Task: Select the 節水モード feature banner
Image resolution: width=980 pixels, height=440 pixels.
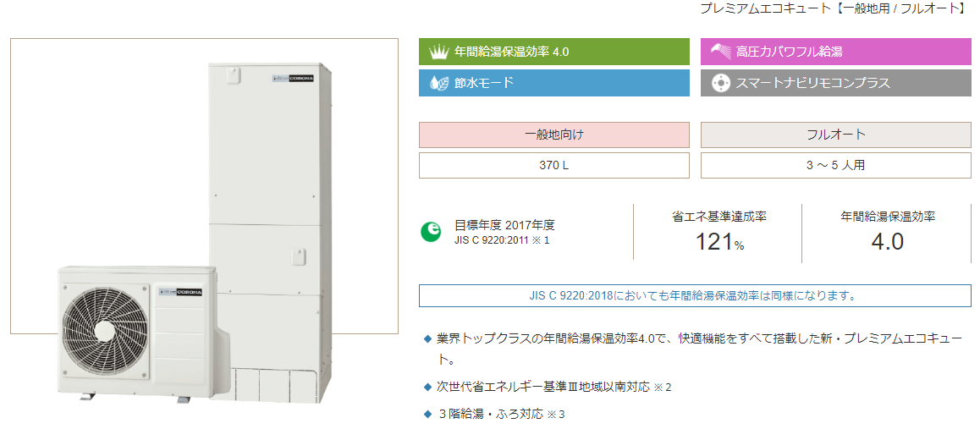Action: (553, 83)
